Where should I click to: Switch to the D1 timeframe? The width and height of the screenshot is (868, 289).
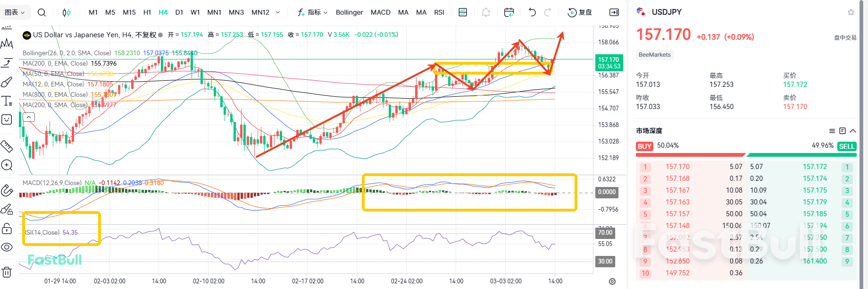(x=179, y=12)
